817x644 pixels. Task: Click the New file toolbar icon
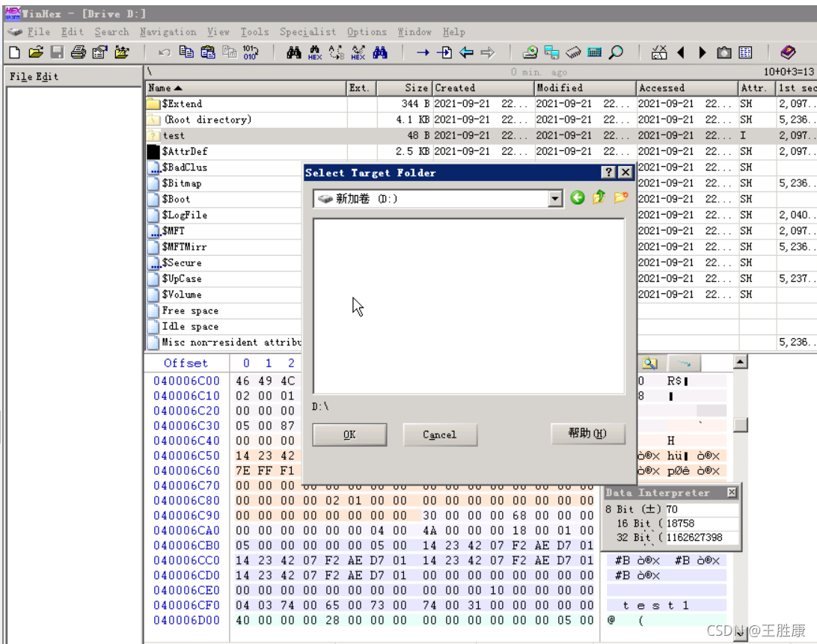pos(15,52)
